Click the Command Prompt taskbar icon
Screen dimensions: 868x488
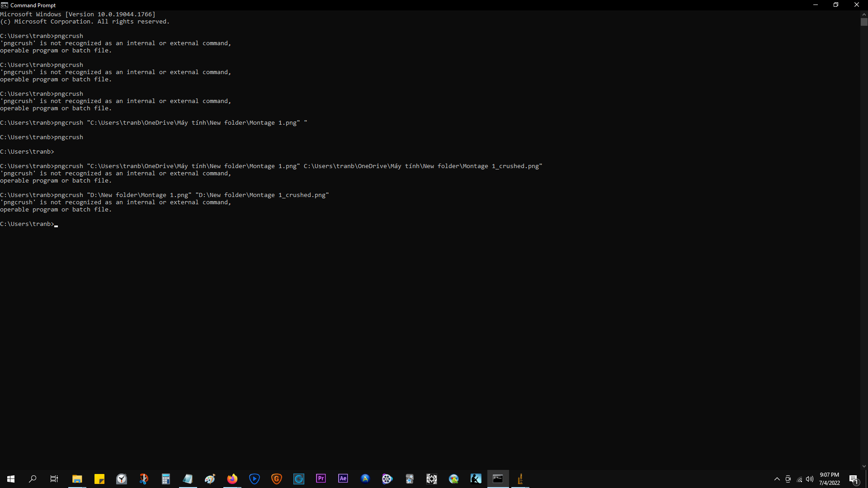(x=498, y=479)
